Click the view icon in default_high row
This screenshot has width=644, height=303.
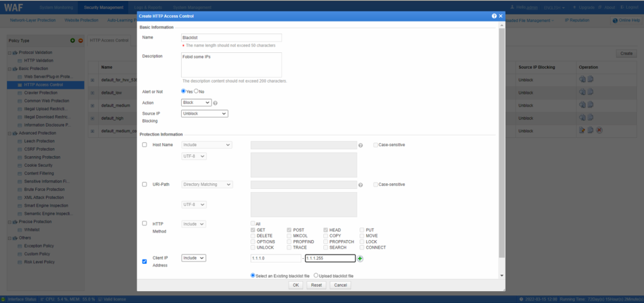(x=582, y=118)
